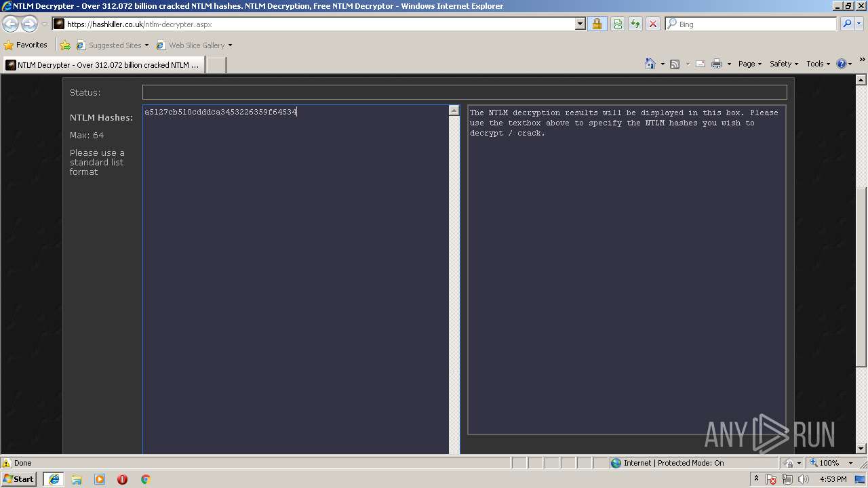The height and width of the screenshot is (488, 868).
Task: Click the page scrollbar up arrow
Action: 861,80
